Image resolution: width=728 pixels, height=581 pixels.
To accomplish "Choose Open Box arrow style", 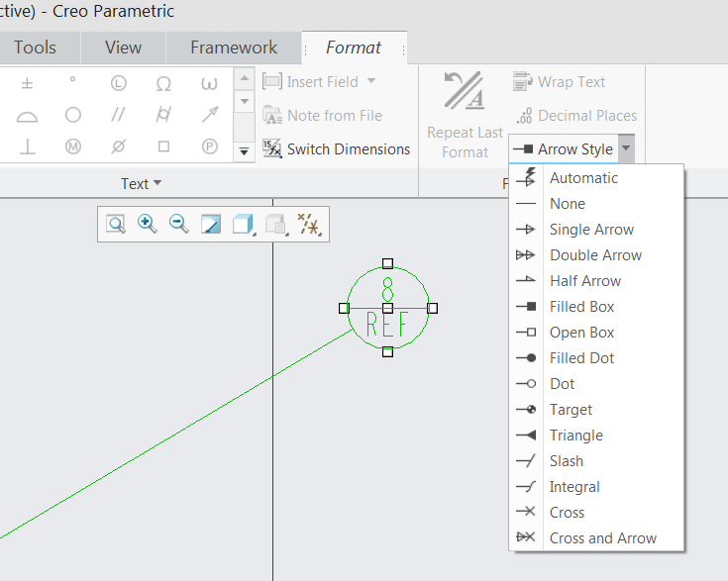I will click(596, 333).
